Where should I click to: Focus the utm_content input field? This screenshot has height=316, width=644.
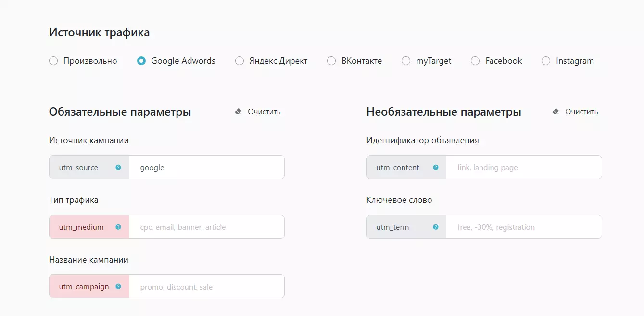pyautogui.click(x=524, y=167)
